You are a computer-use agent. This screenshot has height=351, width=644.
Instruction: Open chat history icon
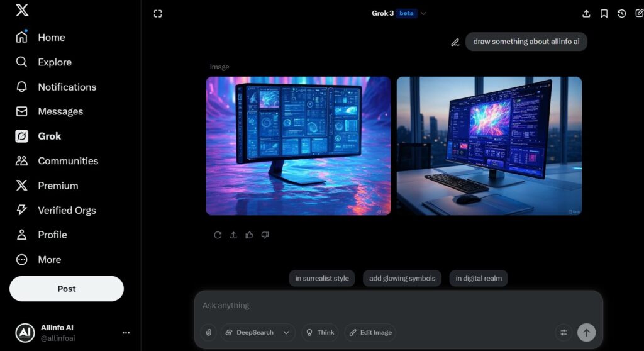tap(621, 13)
